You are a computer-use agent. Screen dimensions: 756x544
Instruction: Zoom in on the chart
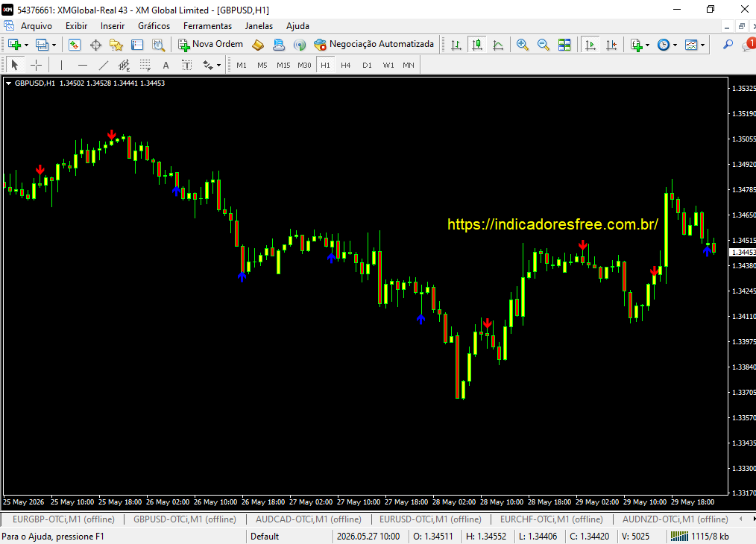coord(522,45)
